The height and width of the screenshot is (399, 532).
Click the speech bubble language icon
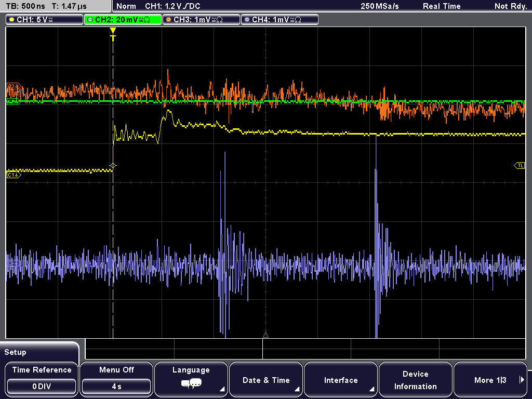pyautogui.click(x=191, y=384)
